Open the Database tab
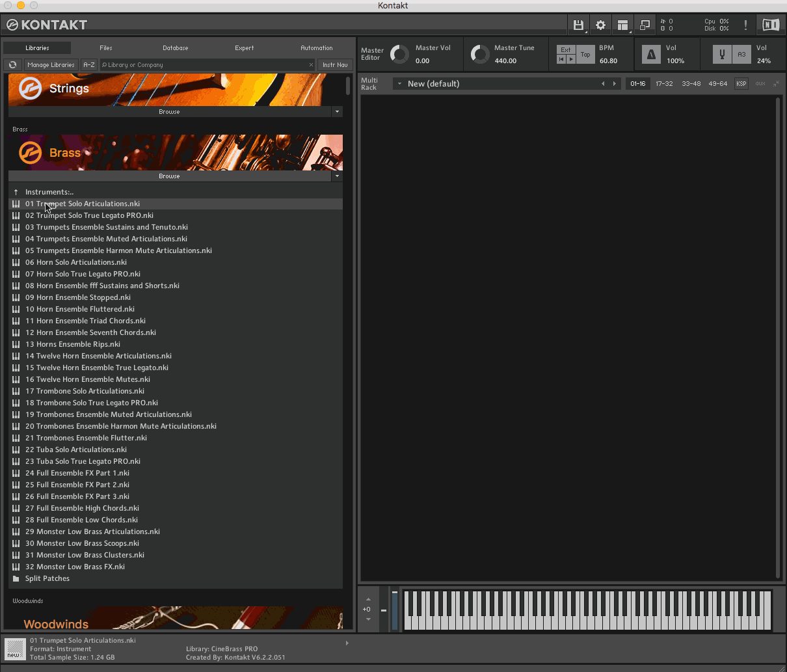The height and width of the screenshot is (672, 787). point(176,48)
